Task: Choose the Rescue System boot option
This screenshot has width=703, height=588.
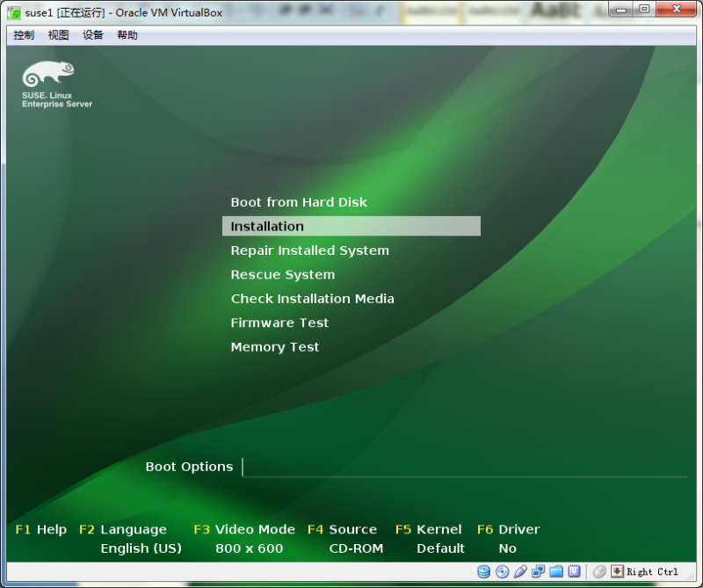Action: pos(282,274)
